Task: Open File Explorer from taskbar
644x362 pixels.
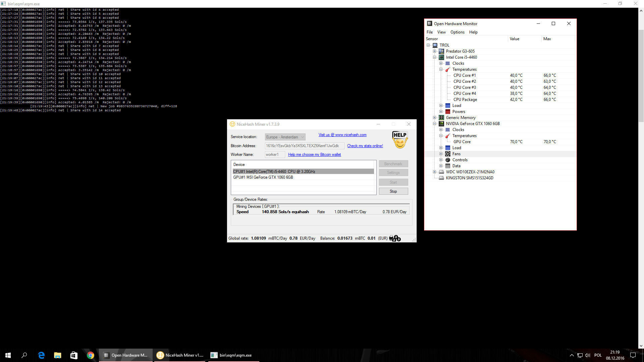Action: coord(58,355)
